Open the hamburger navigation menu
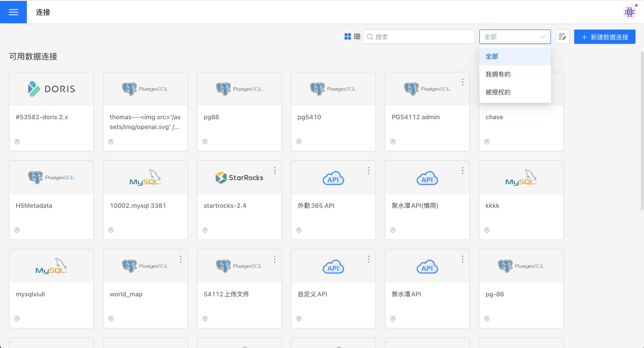Screen dimensions: 644x348 click(13, 12)
